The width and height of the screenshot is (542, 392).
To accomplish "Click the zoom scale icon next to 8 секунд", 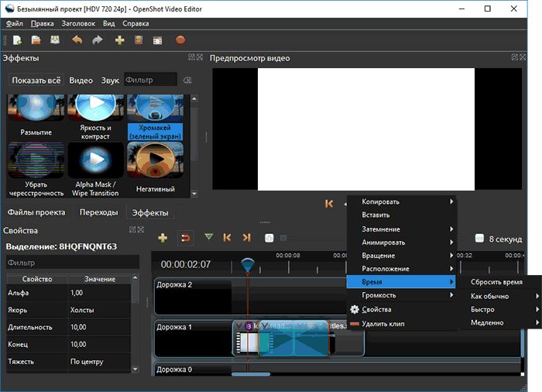I will coord(479,238).
